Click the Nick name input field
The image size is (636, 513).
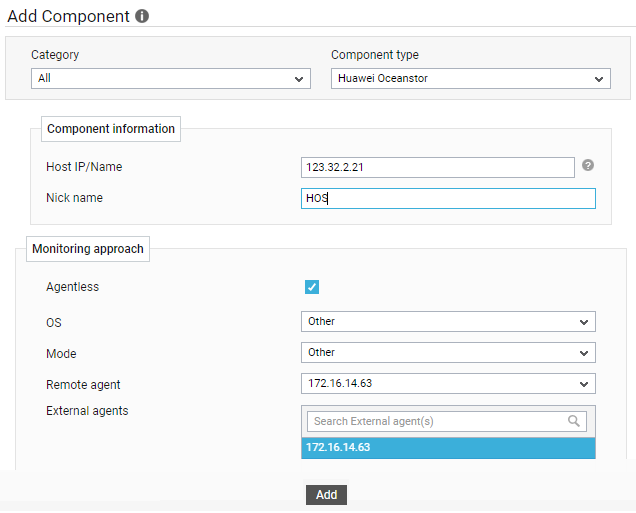click(x=448, y=198)
